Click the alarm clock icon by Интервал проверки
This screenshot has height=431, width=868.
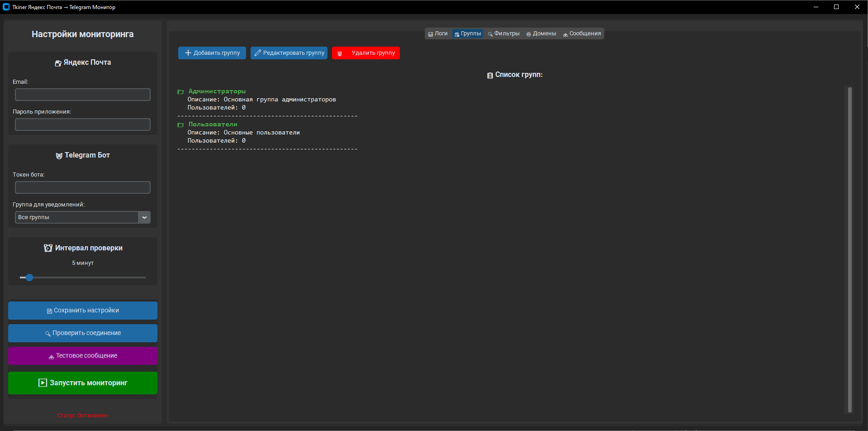pos(48,248)
